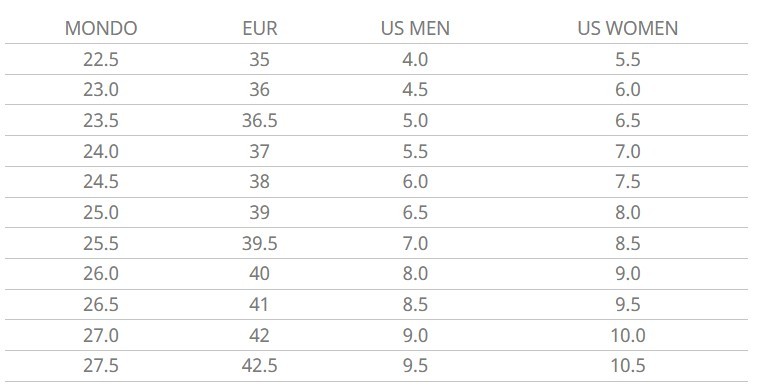This screenshot has height=390, width=760.
Task: Click the US WOMEN column header
Action: click(x=628, y=28)
